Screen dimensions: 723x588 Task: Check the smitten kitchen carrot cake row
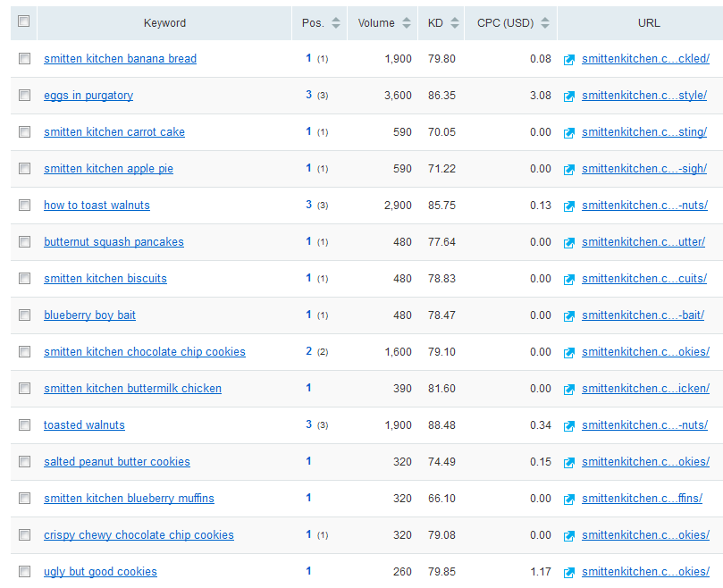point(24,132)
